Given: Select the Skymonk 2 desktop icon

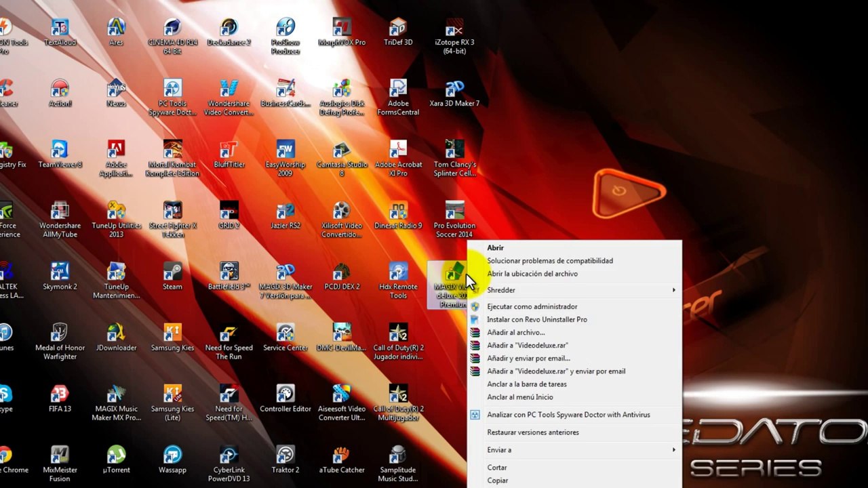Looking at the screenshot, I should click(60, 277).
